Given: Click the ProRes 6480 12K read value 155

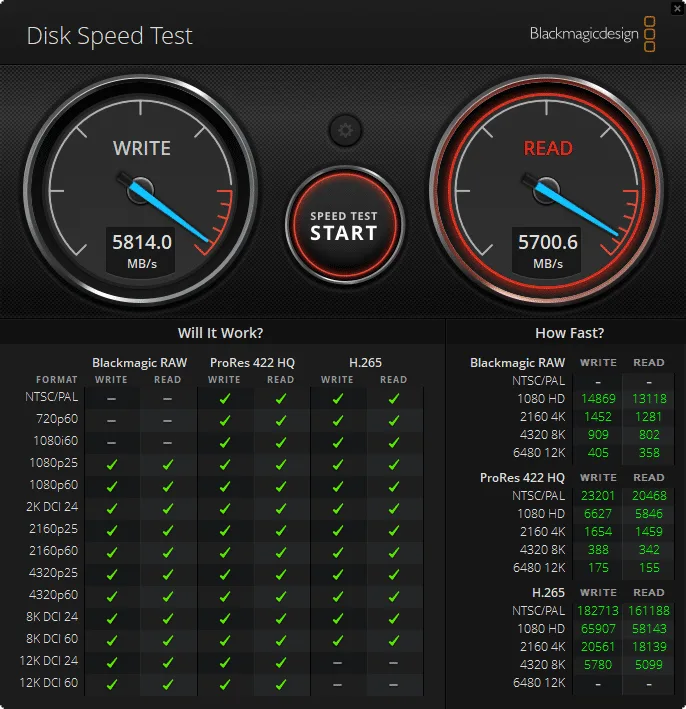Looking at the screenshot, I should [649, 568].
